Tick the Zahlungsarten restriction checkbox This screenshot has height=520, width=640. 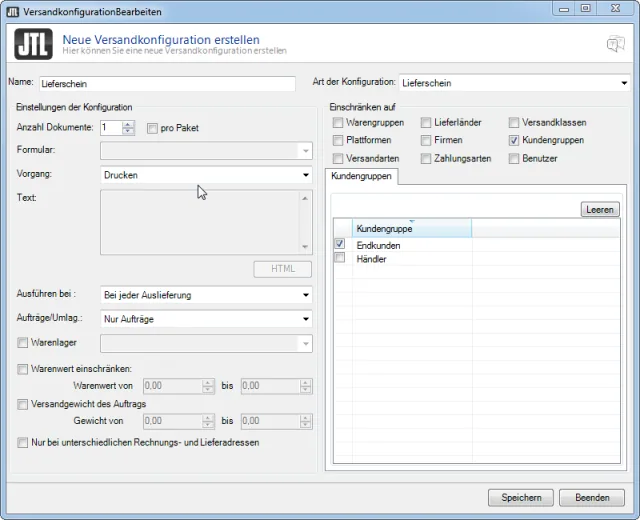(x=426, y=158)
